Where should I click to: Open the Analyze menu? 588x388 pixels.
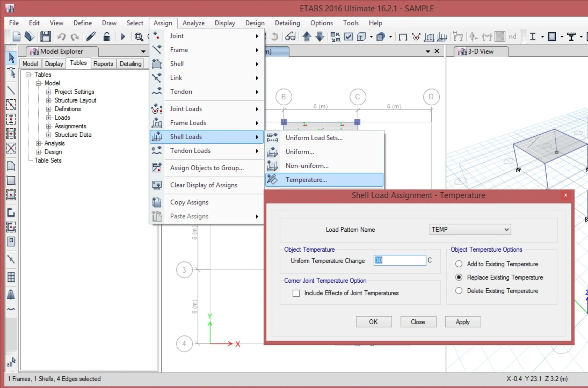click(193, 23)
